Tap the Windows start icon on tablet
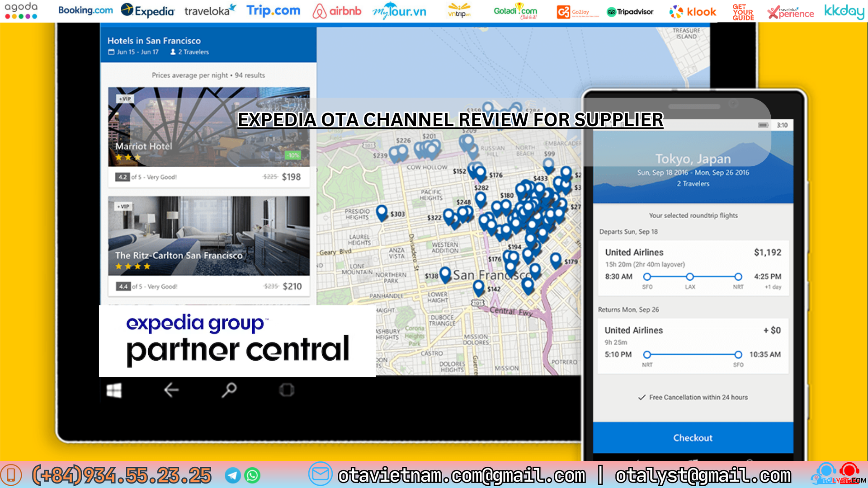The width and height of the screenshot is (868, 488). [114, 390]
